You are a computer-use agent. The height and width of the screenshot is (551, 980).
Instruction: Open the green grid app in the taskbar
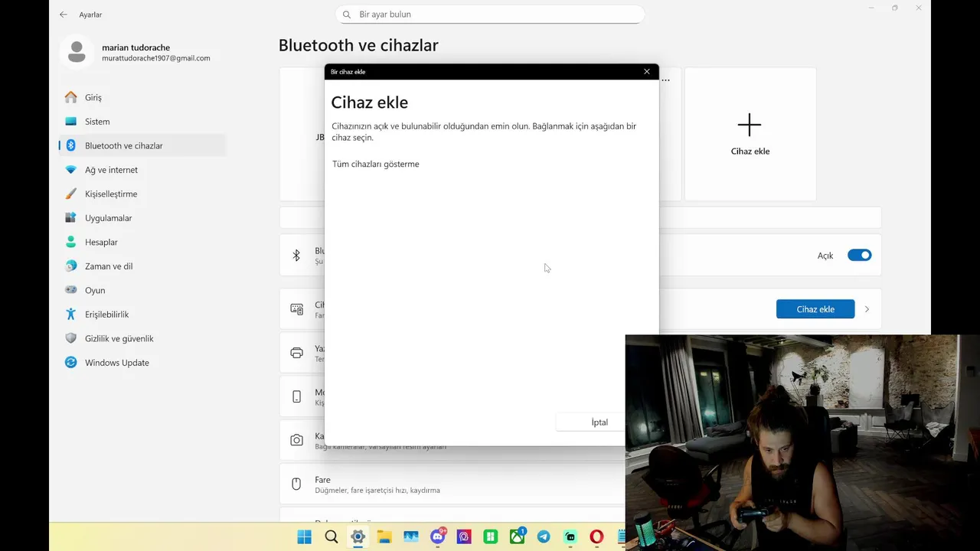490,536
